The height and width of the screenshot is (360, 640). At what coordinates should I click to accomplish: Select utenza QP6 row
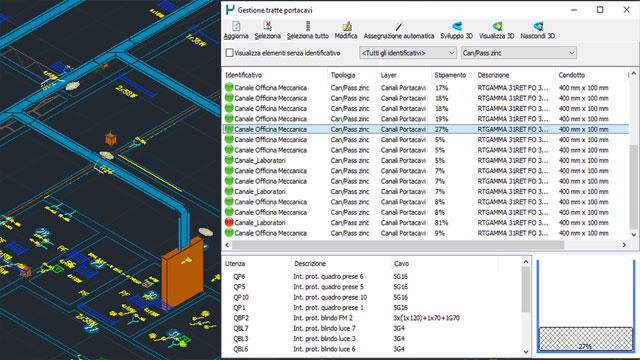pos(372,276)
